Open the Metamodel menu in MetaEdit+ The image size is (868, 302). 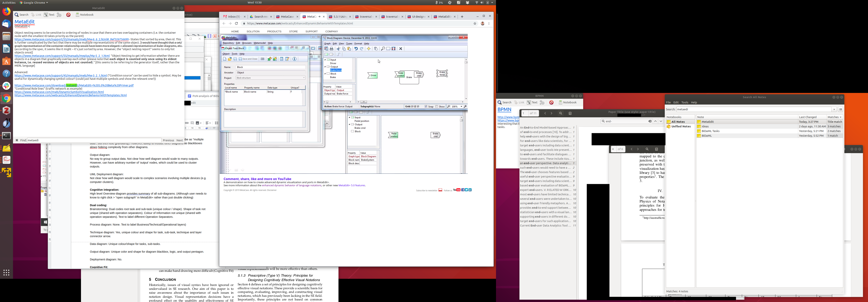click(x=259, y=43)
